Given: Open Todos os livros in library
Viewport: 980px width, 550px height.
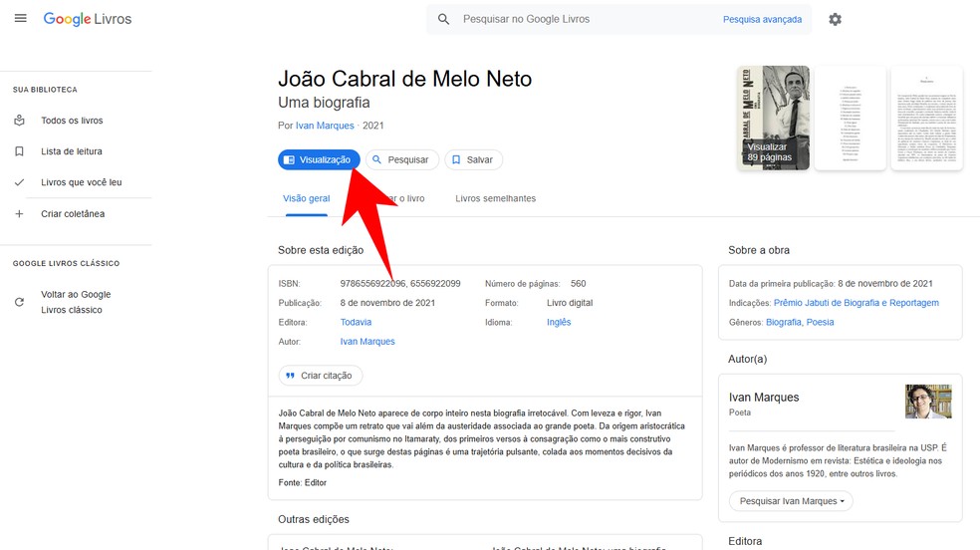Looking at the screenshot, I should pyautogui.click(x=72, y=120).
